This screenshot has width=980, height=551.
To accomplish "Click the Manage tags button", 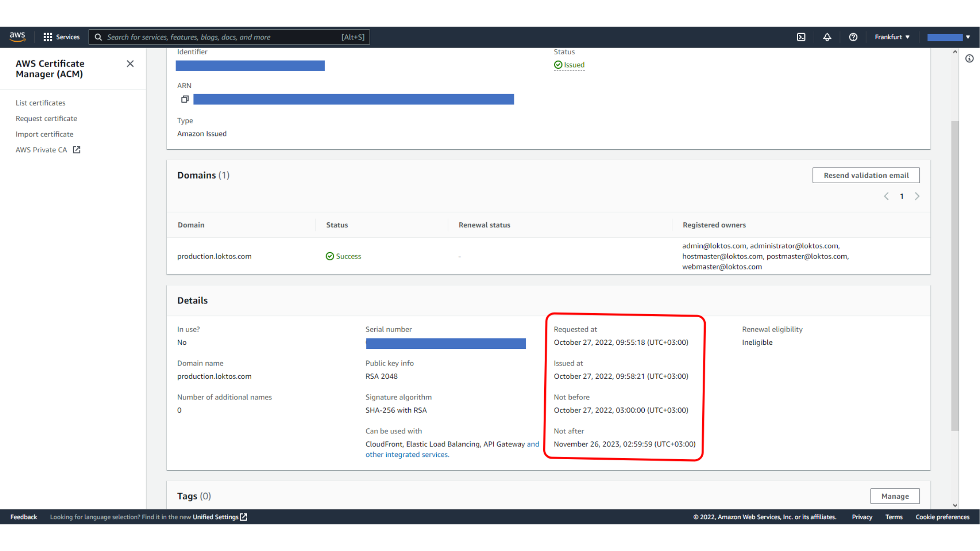I will pos(895,496).
